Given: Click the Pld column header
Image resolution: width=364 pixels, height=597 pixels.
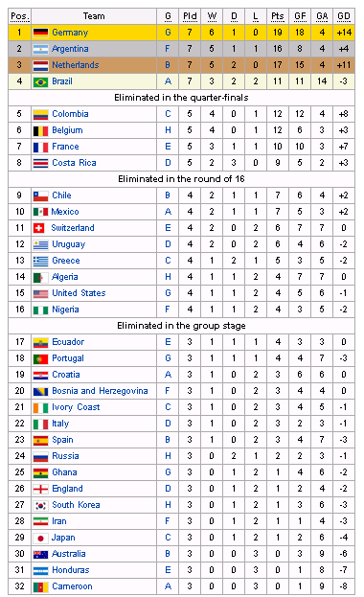Looking at the screenshot, I should [190, 16].
